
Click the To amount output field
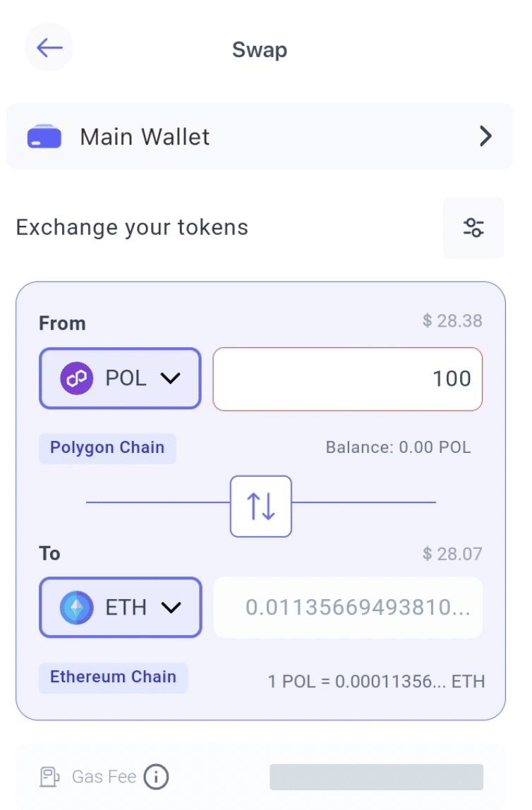click(x=348, y=607)
